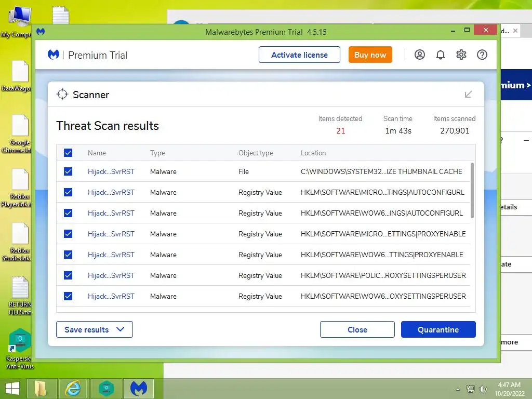Click the Activate license button
The image size is (532, 399).
[x=299, y=55]
